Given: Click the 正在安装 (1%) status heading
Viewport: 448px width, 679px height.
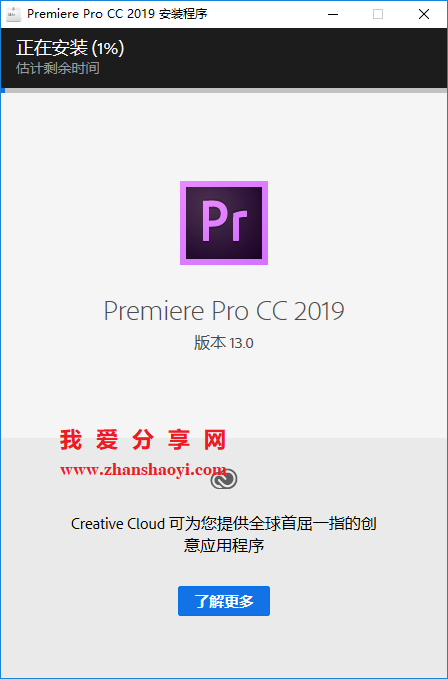Looking at the screenshot, I should click(70, 48).
